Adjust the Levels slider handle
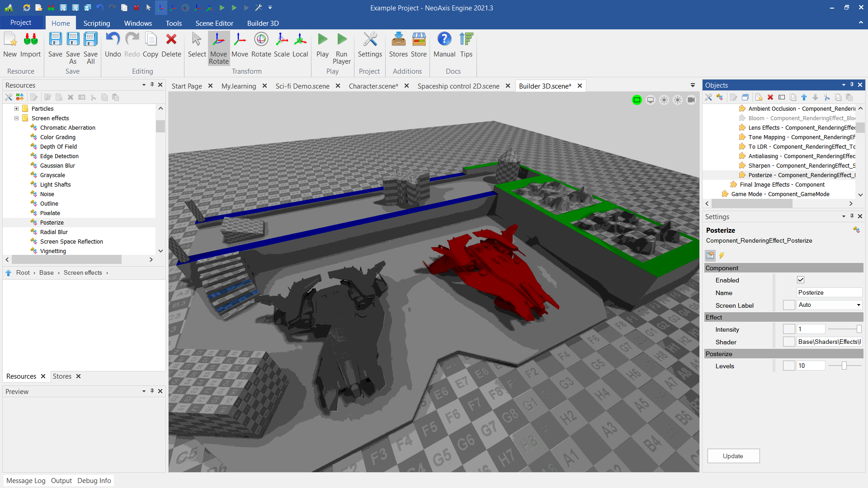The width and height of the screenshot is (868, 488). coord(844,366)
